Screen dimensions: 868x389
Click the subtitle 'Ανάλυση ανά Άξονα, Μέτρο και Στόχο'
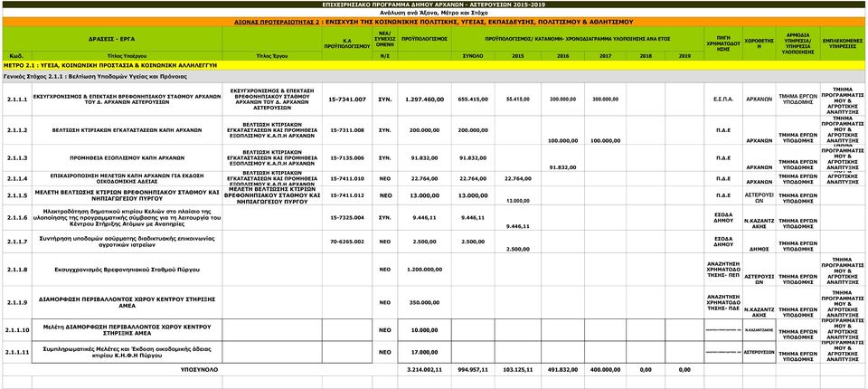click(x=433, y=12)
